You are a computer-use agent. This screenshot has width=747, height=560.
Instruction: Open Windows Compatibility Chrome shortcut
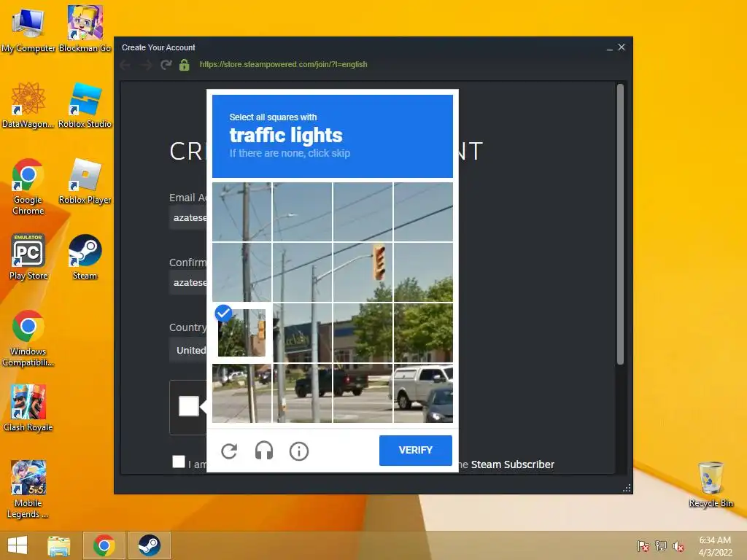tap(28, 338)
